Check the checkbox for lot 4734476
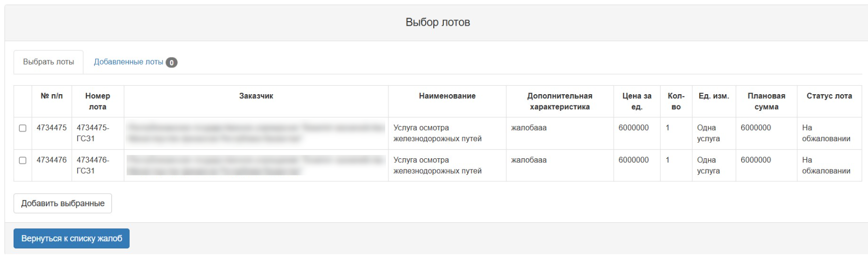 coord(23,160)
